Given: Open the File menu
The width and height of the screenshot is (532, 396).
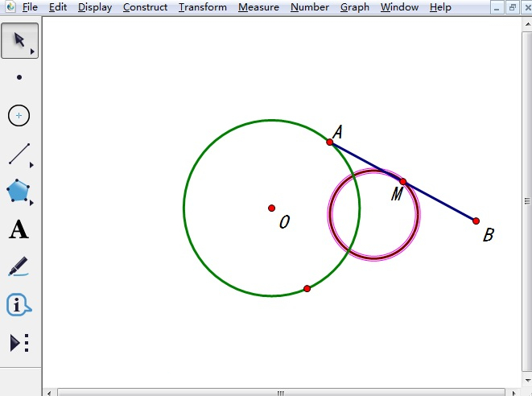Looking at the screenshot, I should coord(30,7).
